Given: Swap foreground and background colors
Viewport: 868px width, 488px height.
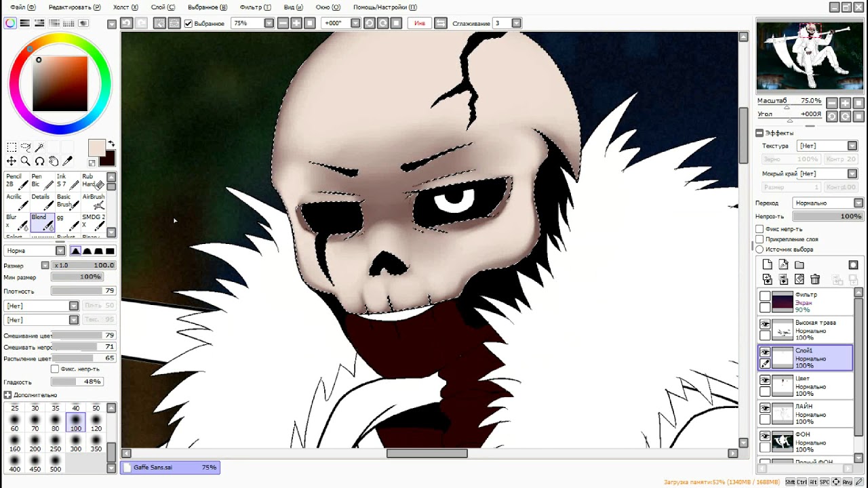Looking at the screenshot, I should [x=111, y=144].
